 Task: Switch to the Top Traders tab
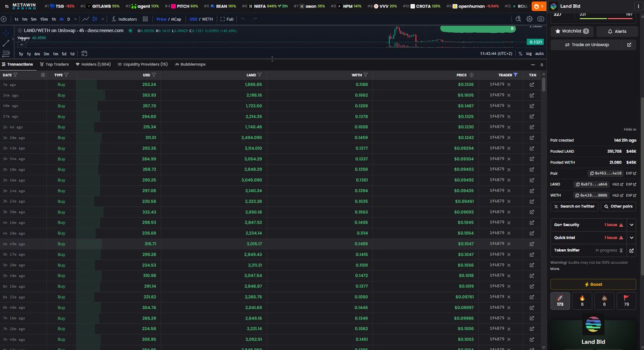click(x=54, y=64)
